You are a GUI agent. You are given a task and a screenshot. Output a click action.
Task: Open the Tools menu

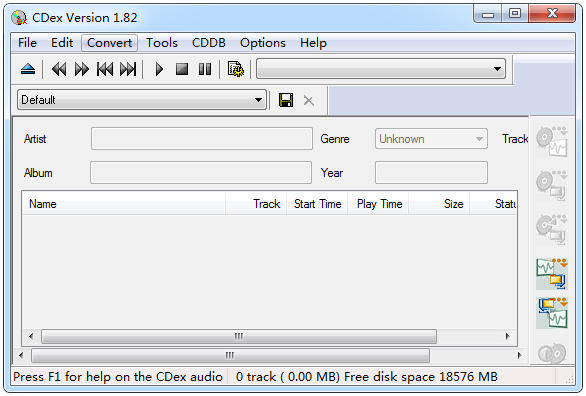pyautogui.click(x=161, y=43)
